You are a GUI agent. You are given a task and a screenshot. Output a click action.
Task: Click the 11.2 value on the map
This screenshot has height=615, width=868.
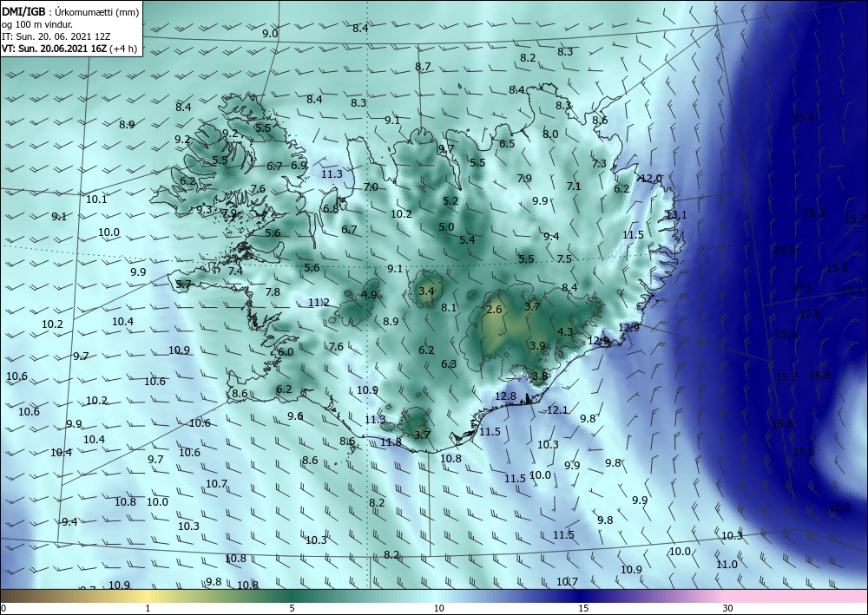point(319,302)
